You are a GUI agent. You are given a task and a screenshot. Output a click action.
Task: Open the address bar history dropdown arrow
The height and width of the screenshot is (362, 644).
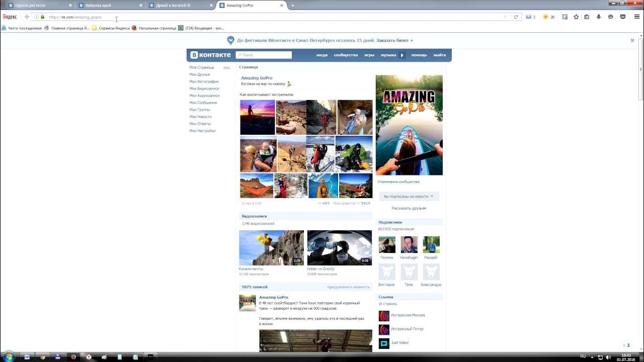[505, 17]
